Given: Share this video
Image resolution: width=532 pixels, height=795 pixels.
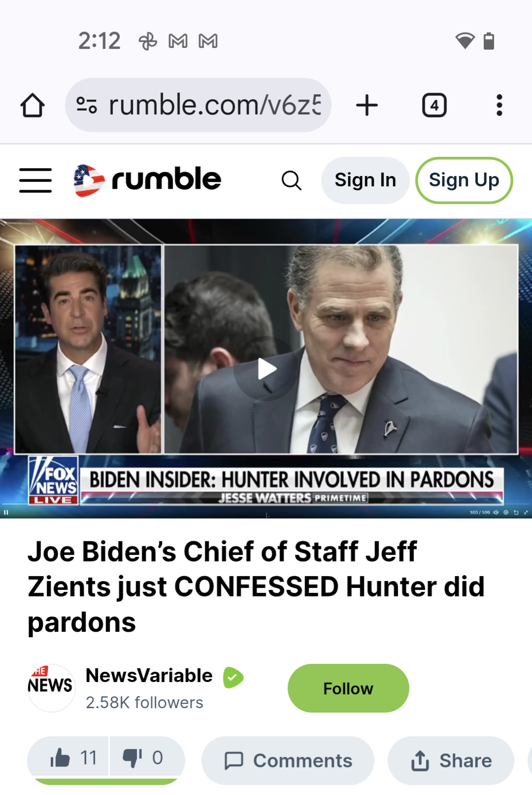Looking at the screenshot, I should pos(451,760).
